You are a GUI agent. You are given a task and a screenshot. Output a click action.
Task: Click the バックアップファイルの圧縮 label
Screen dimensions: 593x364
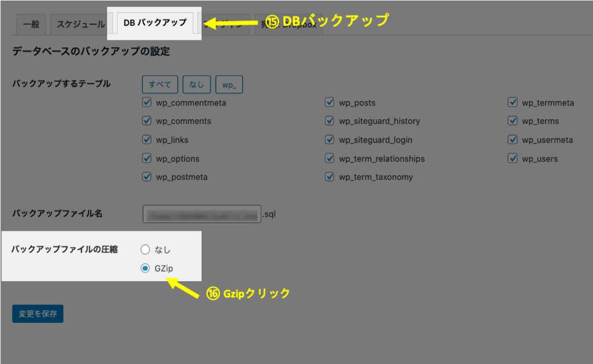(x=64, y=249)
